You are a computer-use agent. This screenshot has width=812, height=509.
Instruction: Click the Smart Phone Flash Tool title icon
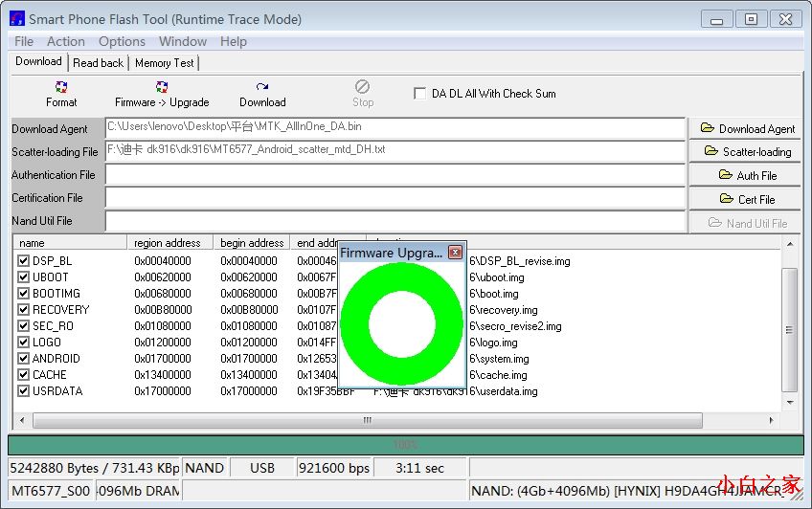(17, 18)
